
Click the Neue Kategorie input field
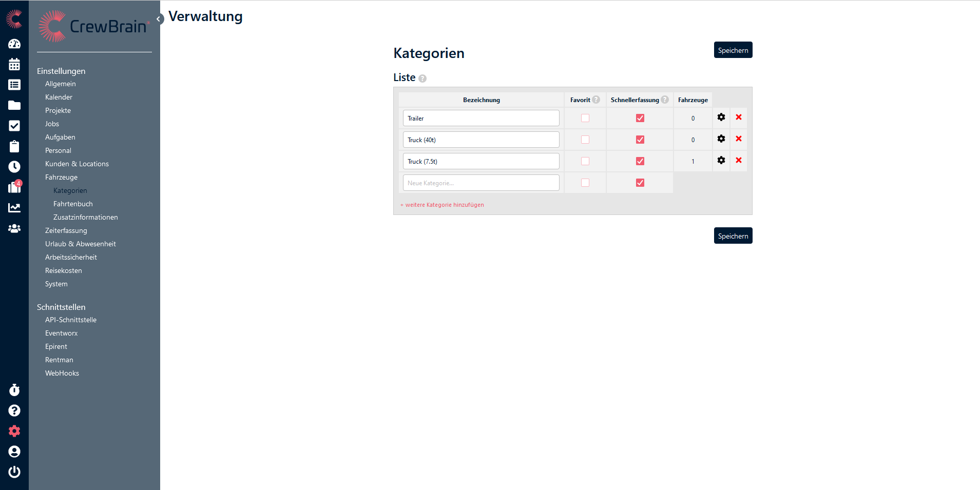coord(481,183)
